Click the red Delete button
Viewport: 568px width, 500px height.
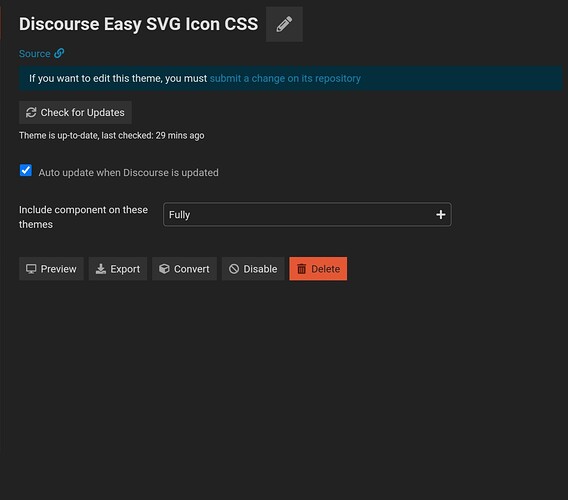pos(318,269)
